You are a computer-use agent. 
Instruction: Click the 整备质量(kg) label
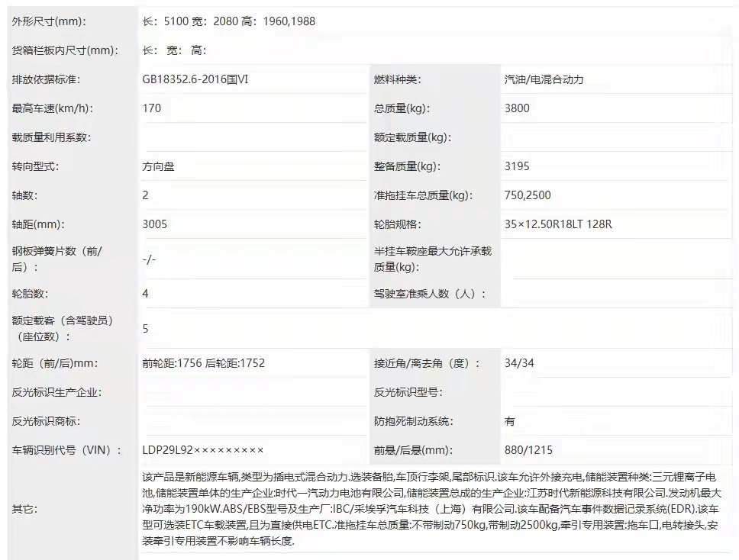(407, 166)
